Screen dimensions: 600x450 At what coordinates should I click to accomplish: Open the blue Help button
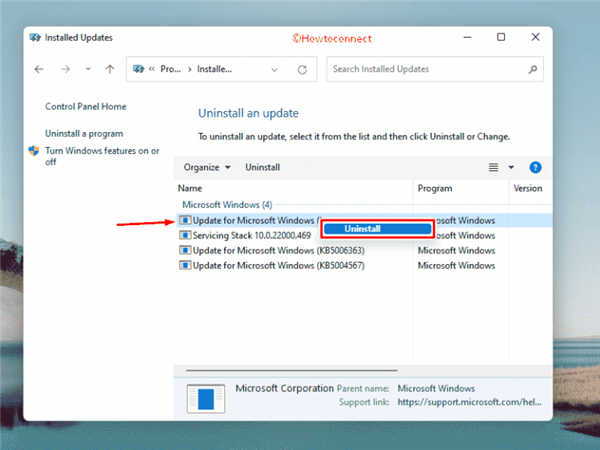[535, 167]
